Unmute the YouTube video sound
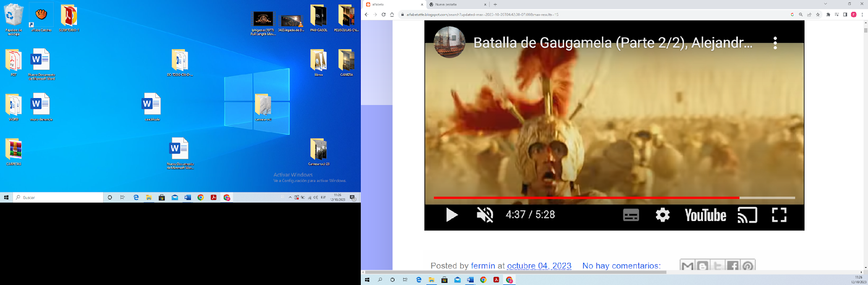Screen dimensions: 868x285 coord(485,215)
